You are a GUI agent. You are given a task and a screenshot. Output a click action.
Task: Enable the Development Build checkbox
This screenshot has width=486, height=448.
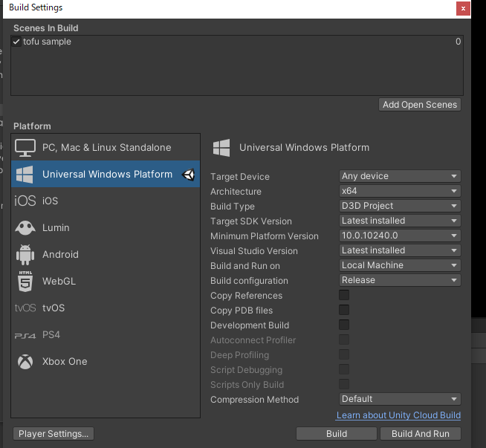(344, 325)
